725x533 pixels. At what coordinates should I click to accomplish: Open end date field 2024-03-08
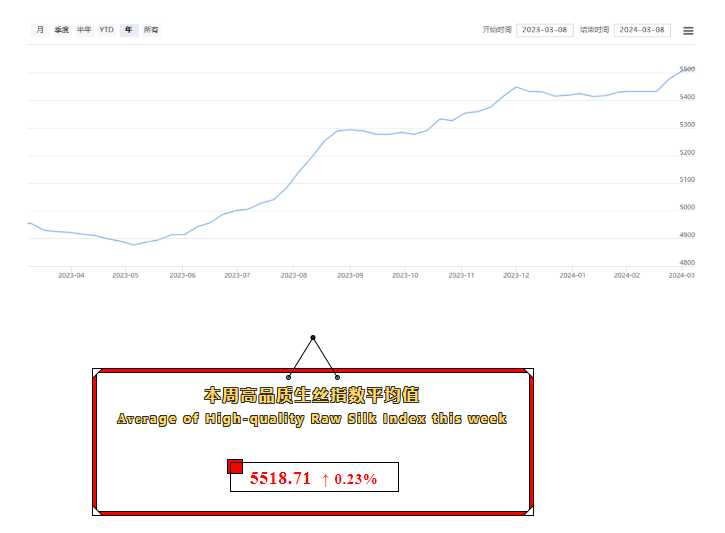click(642, 30)
